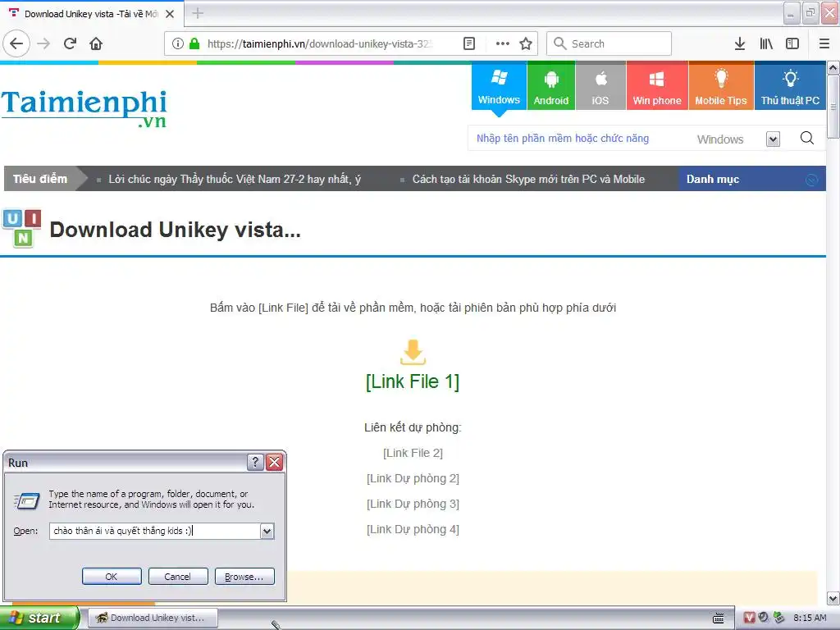This screenshot has height=630, width=840.
Task: Open Cách tạo tài khoản Skype article
Action: [x=529, y=179]
